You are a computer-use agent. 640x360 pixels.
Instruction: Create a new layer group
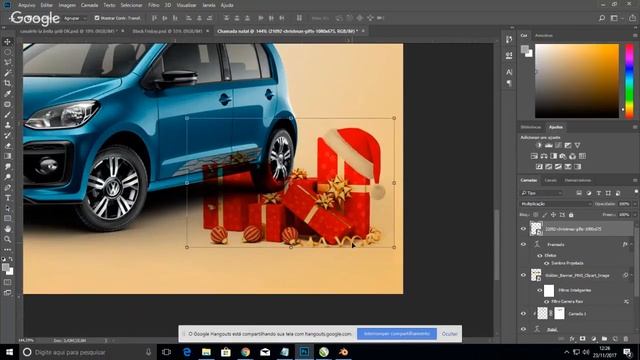pyautogui.click(x=604, y=339)
